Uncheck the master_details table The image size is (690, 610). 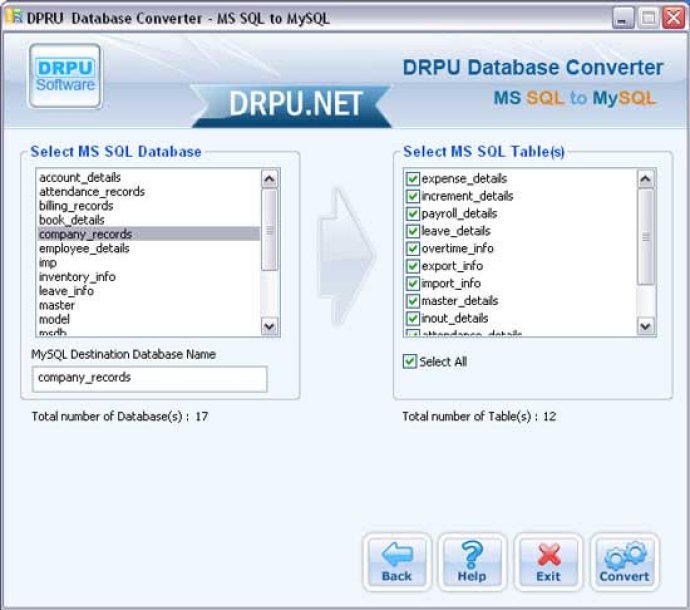[x=412, y=301]
